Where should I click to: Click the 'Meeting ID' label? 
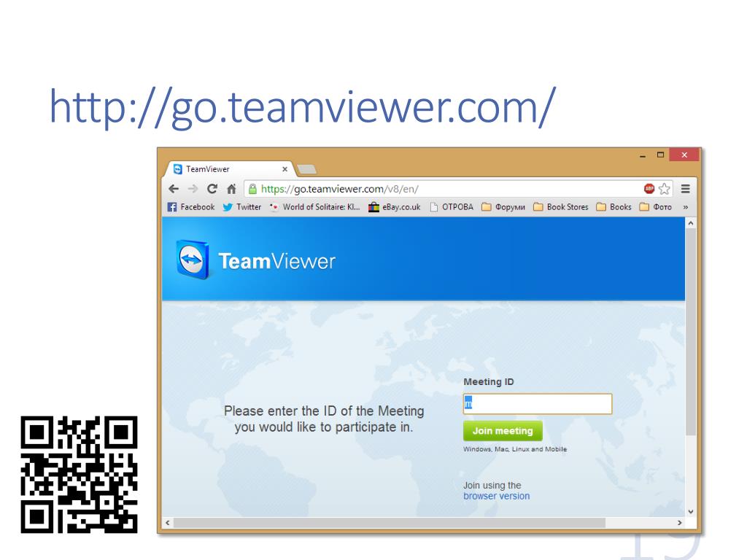489,382
